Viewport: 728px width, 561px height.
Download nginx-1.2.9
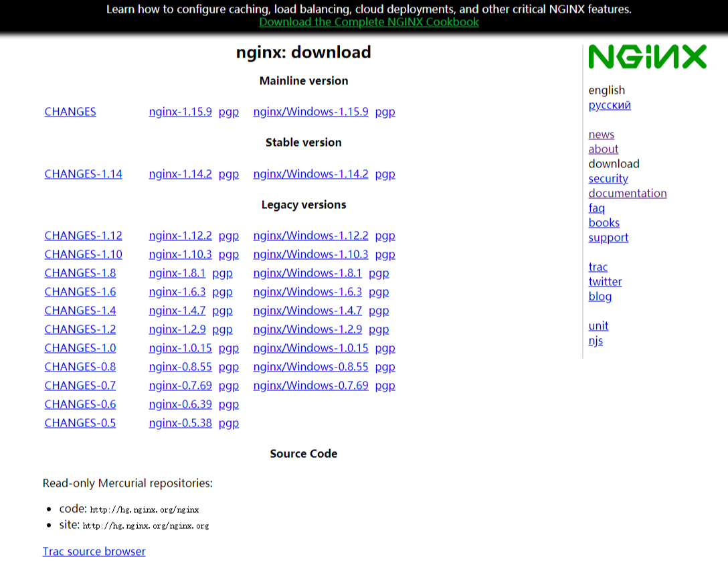(x=177, y=329)
